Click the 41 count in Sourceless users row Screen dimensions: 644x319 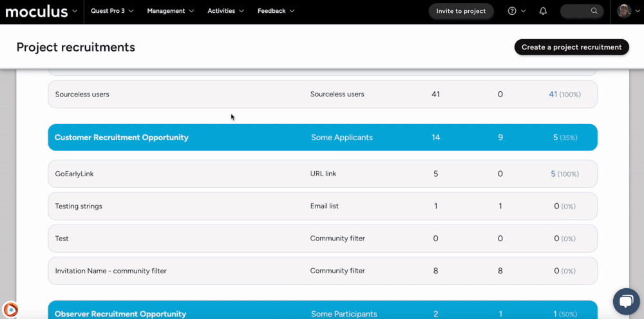point(553,94)
